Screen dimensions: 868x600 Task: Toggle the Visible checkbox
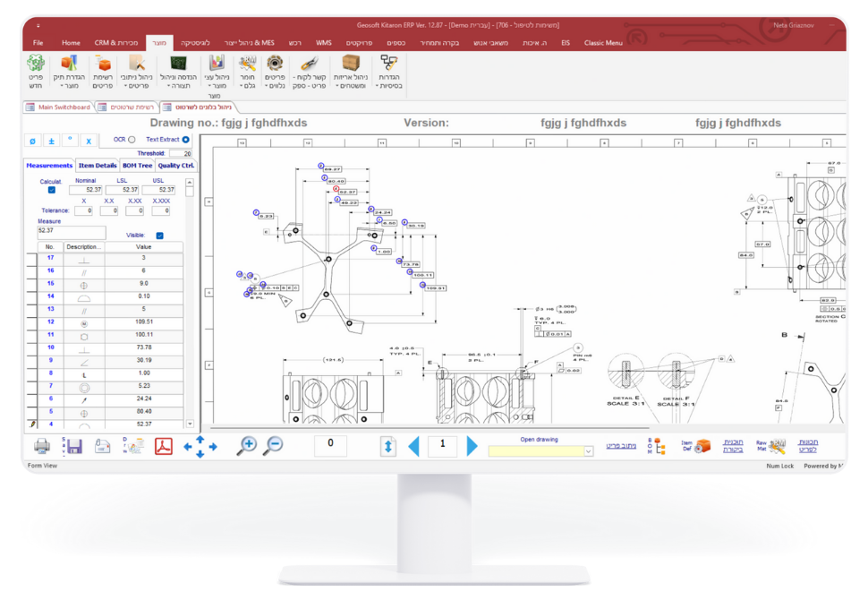pyautogui.click(x=160, y=236)
